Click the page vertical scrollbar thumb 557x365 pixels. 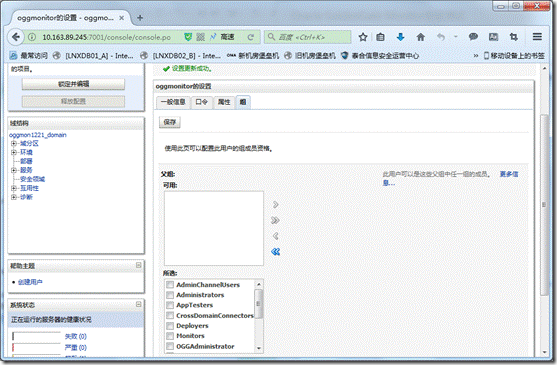click(x=544, y=205)
